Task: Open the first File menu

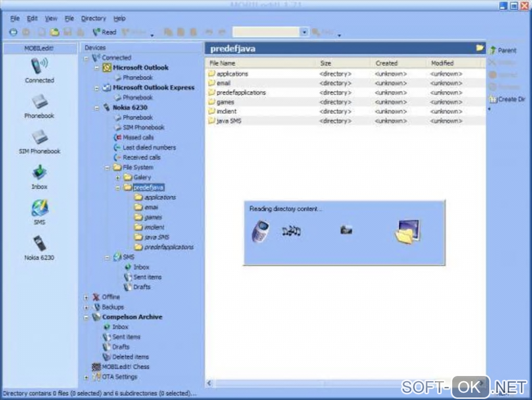Action: 15,18
